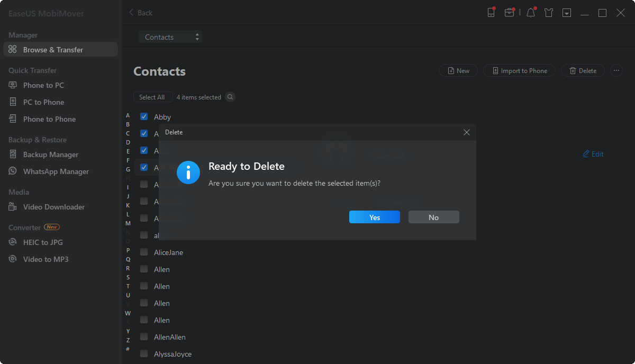
Task: Check the AliceJane contact checkbox
Action: [144, 252]
